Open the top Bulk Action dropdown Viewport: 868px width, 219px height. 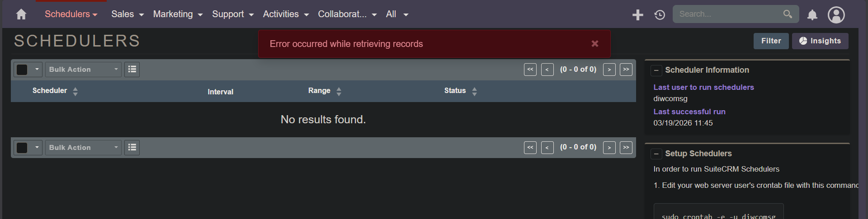click(83, 70)
